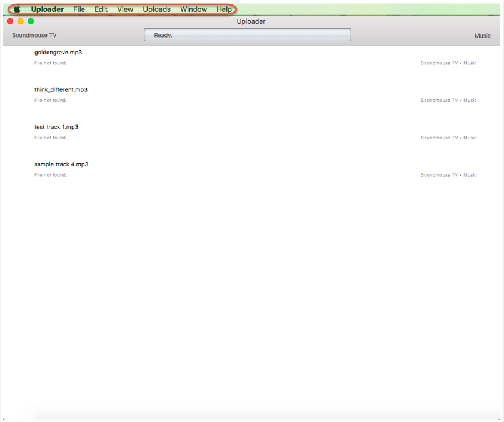This screenshot has height=422, width=504.
Task: Select the think_different.mp3 upload row
Action: [x=251, y=95]
